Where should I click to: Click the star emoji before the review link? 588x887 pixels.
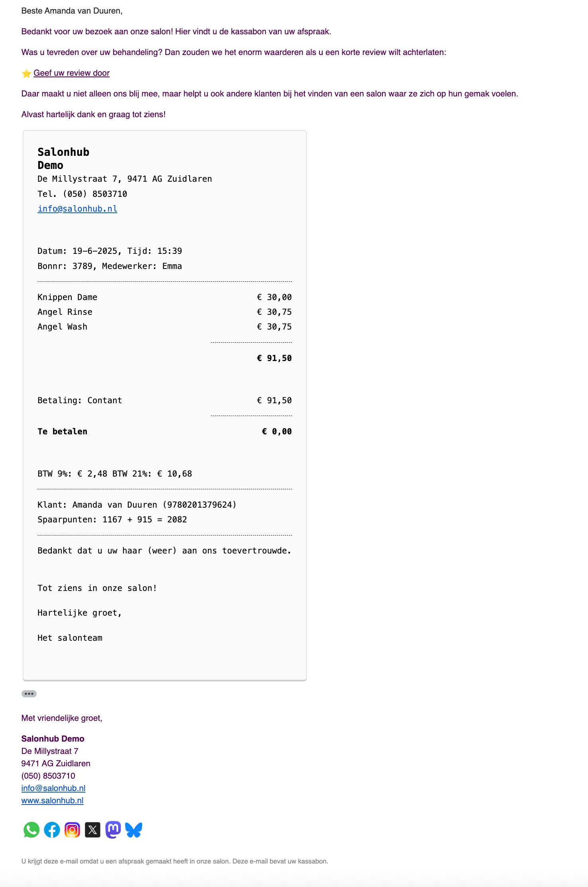pyautogui.click(x=26, y=73)
